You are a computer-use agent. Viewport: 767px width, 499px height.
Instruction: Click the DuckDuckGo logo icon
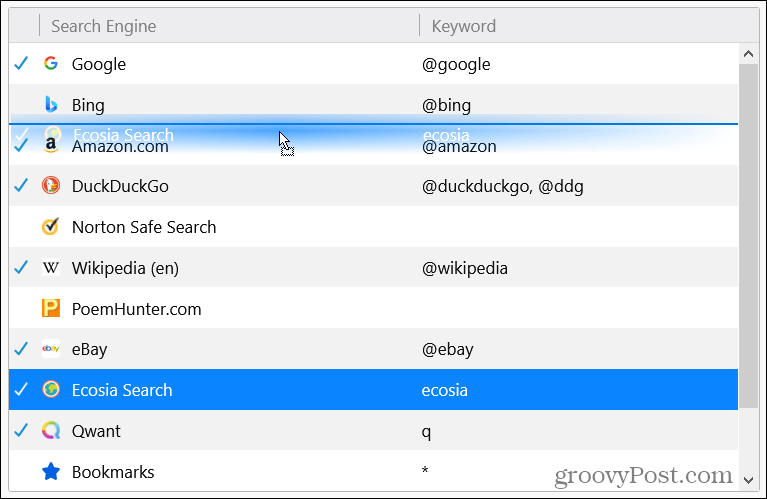(x=51, y=185)
